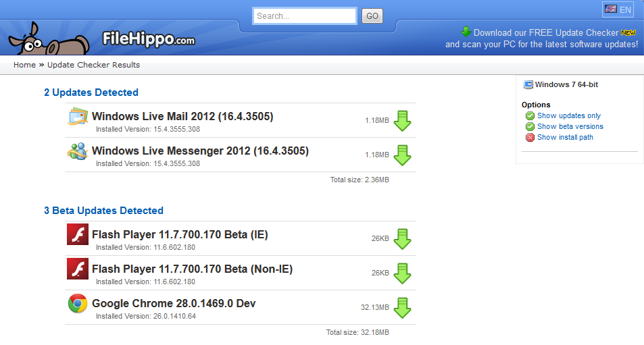644x345 pixels.
Task: Click the FileHippo hippo mascot logo
Action: point(49,39)
